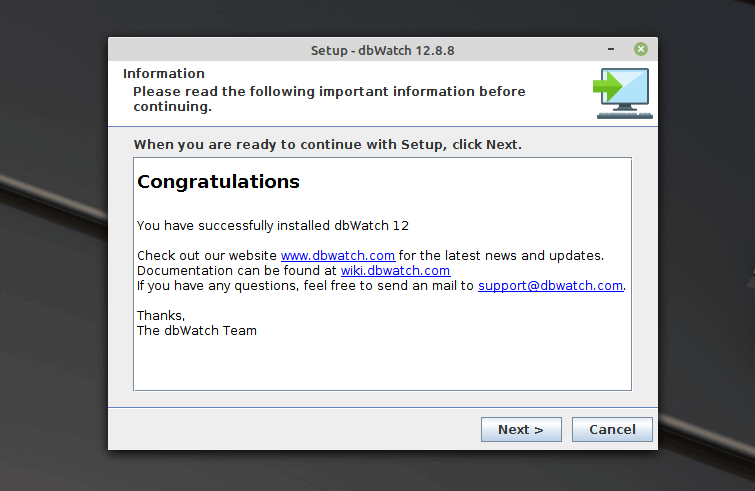Click the "successfully installed dbWatch 12" text
This screenshot has width=755, height=491.
(x=273, y=225)
